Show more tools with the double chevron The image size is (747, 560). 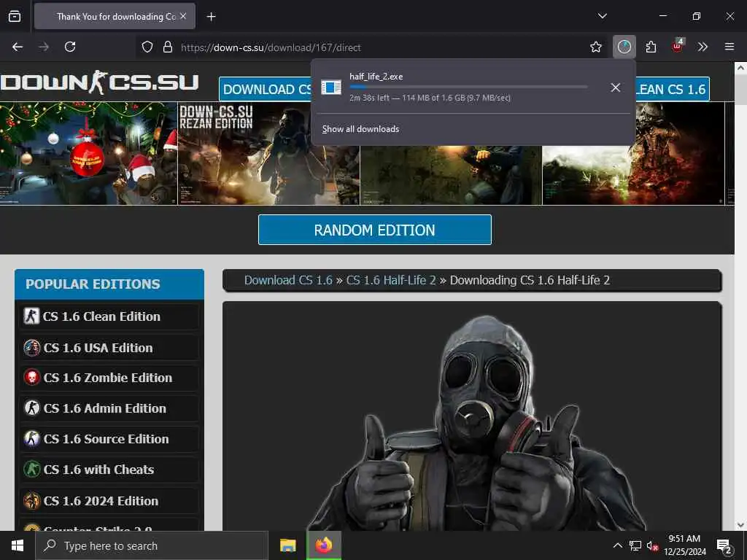pyautogui.click(x=703, y=47)
